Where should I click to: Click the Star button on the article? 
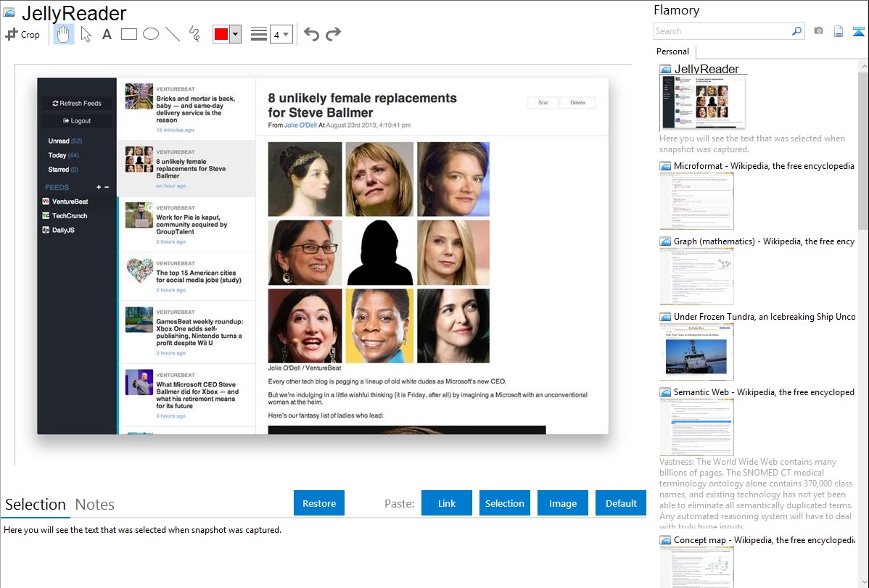pos(543,102)
